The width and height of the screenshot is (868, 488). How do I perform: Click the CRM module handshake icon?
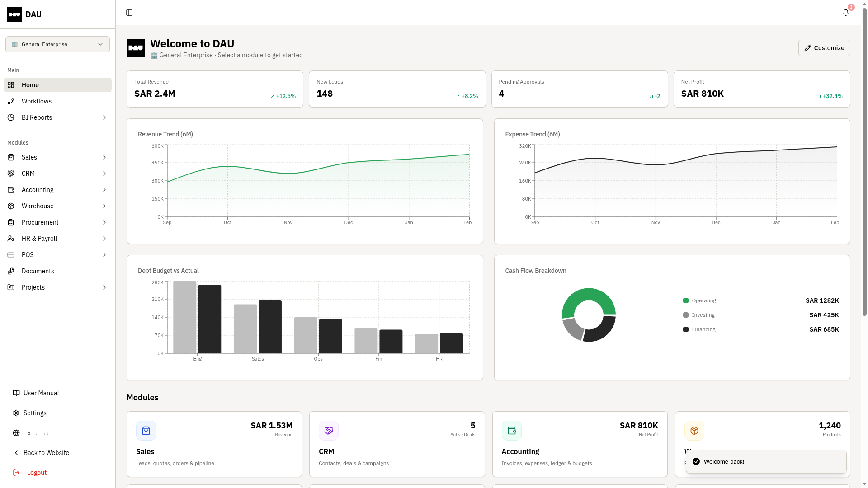click(x=329, y=431)
